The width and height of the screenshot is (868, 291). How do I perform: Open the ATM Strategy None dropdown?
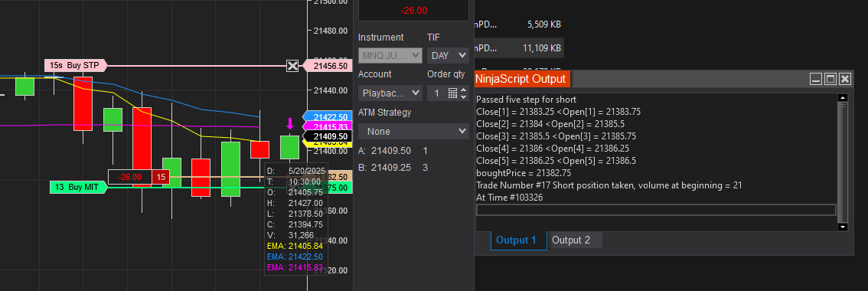tap(413, 132)
